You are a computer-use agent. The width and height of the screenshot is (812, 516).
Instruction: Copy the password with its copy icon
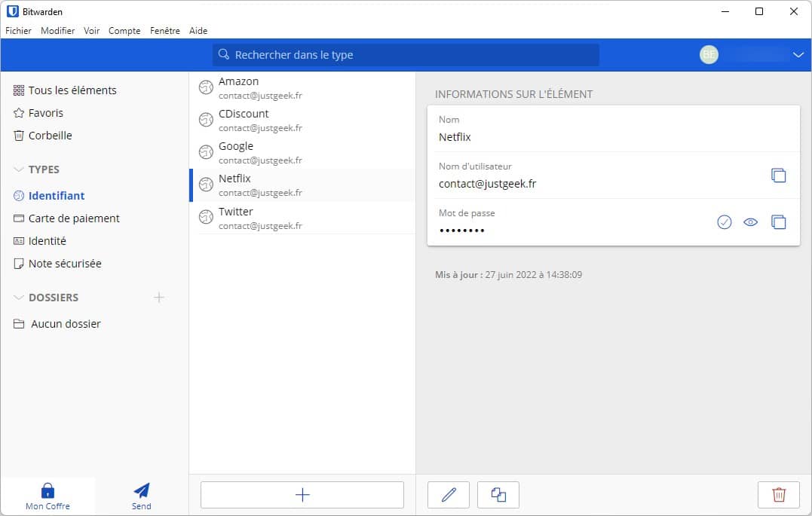[778, 222]
